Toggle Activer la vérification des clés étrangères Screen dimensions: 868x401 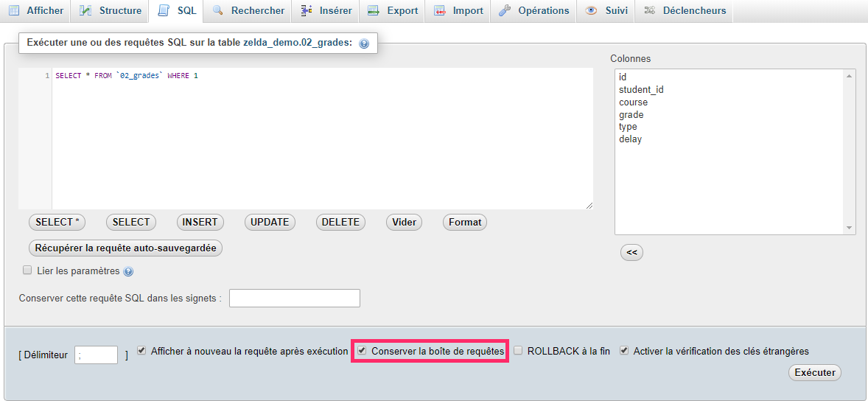(x=624, y=351)
